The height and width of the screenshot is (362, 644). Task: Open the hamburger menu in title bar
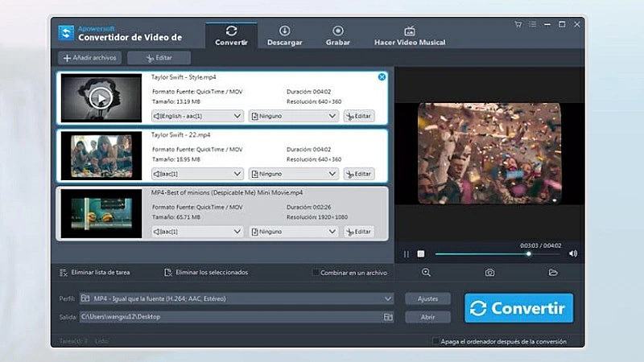coord(531,25)
